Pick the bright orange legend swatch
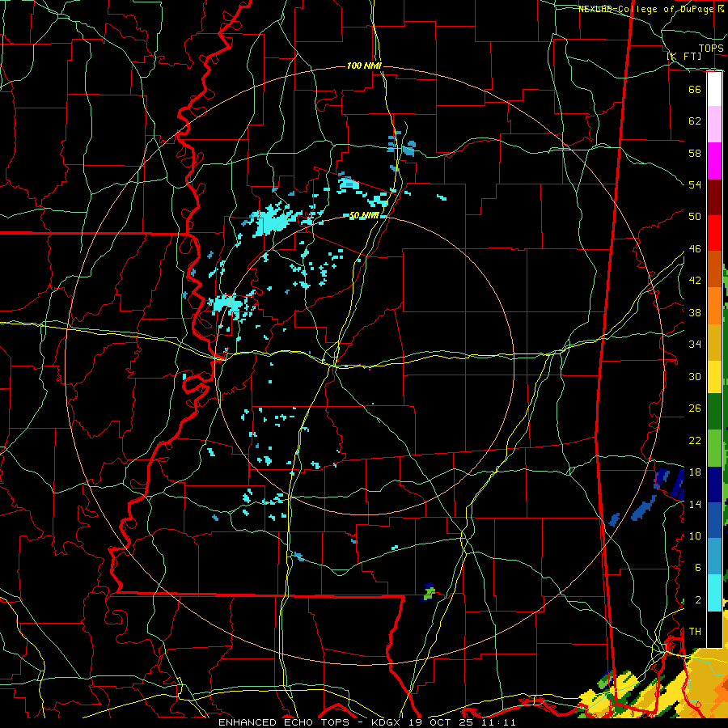Image resolution: width=728 pixels, height=728 pixels. pos(714,306)
